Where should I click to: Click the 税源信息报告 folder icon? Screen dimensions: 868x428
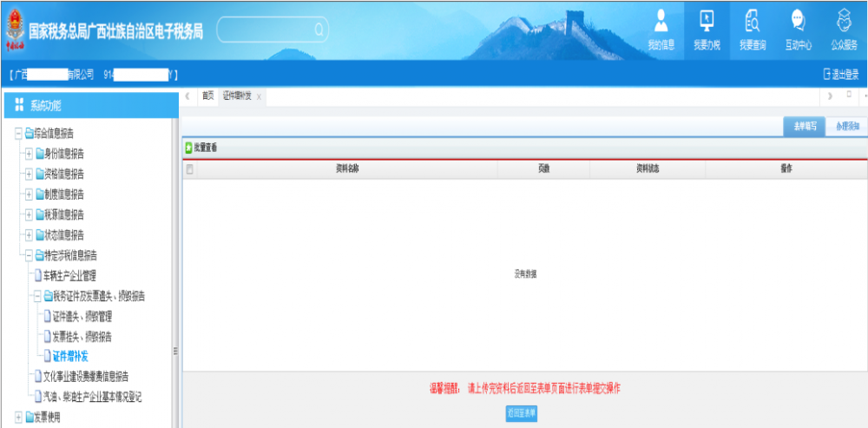39,214
